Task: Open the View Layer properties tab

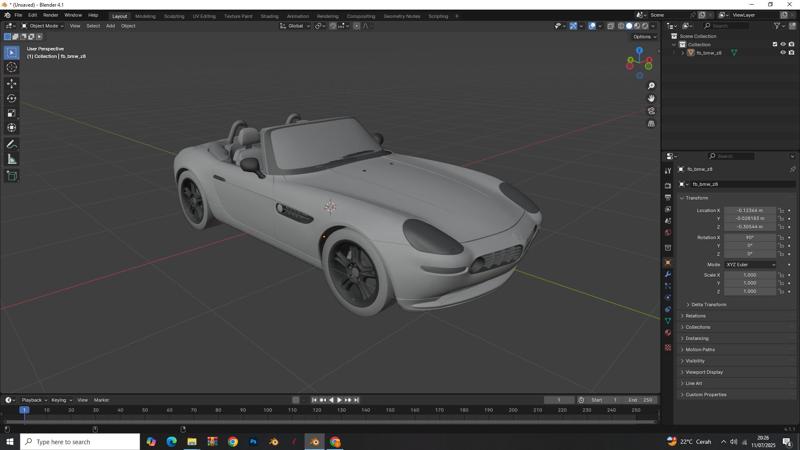Action: click(668, 209)
